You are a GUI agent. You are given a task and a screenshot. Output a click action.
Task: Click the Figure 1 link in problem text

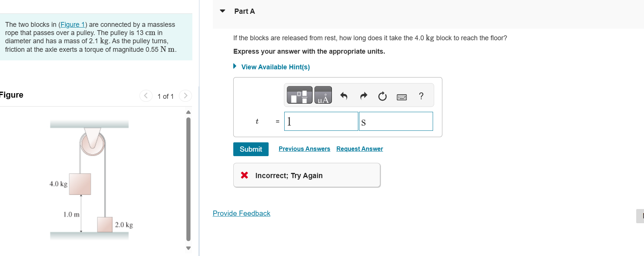pyautogui.click(x=72, y=25)
